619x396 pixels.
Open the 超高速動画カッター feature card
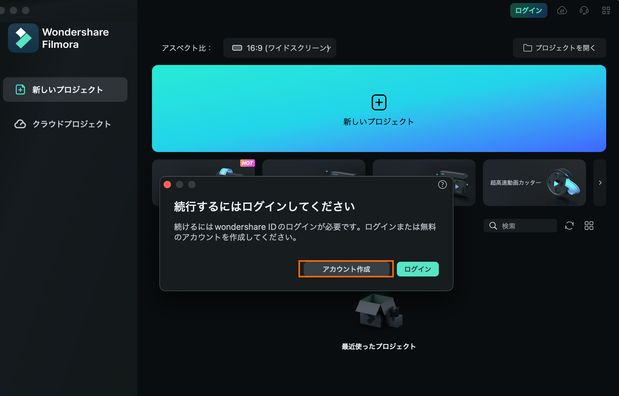(x=534, y=183)
